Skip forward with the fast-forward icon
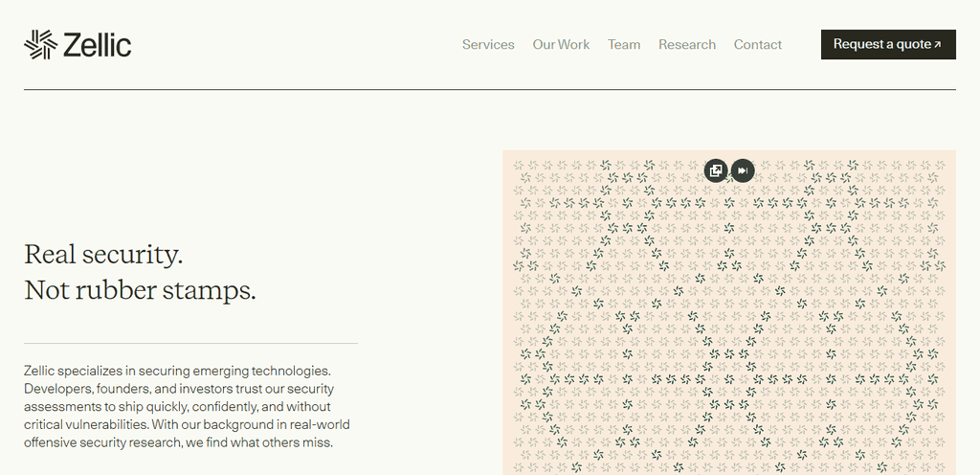This screenshot has width=980, height=475. pyautogui.click(x=743, y=170)
